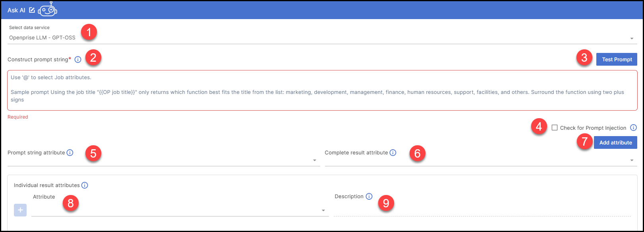
Task: Click the Complete result attribute info icon
Action: click(x=393, y=152)
